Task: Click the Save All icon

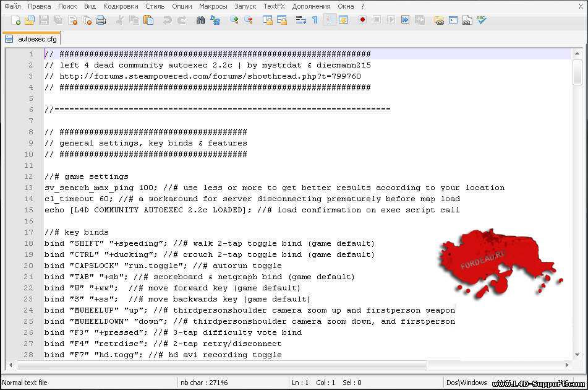Action: pos(58,20)
